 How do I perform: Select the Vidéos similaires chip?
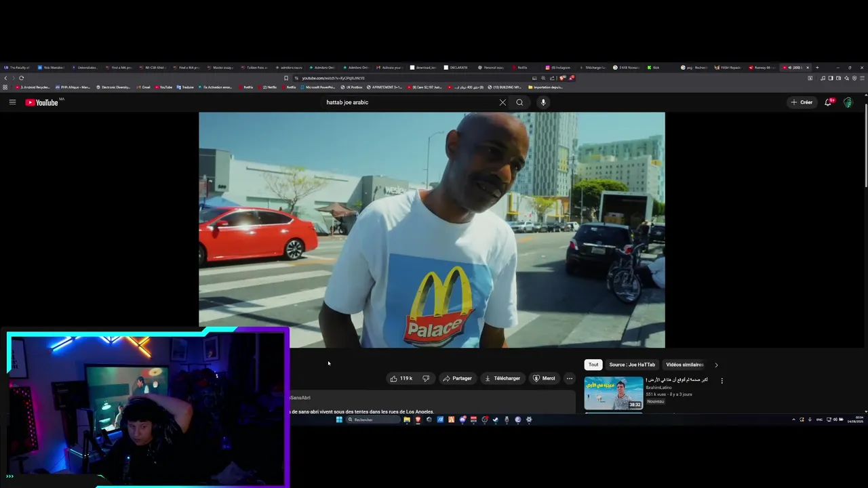685,365
